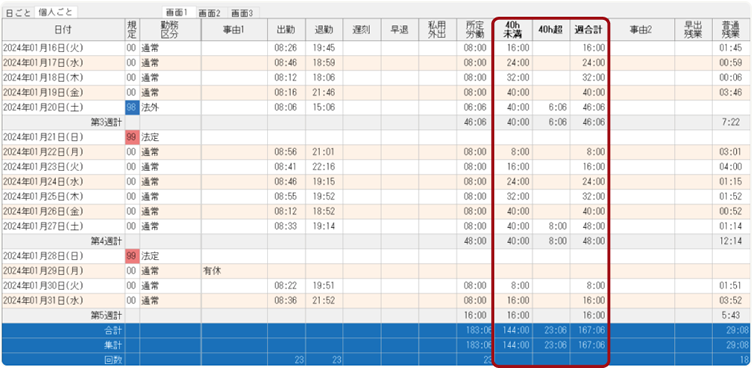The image size is (752, 368).
Task: Select the 2024年01月16日(火) date cell
Action: click(63, 48)
